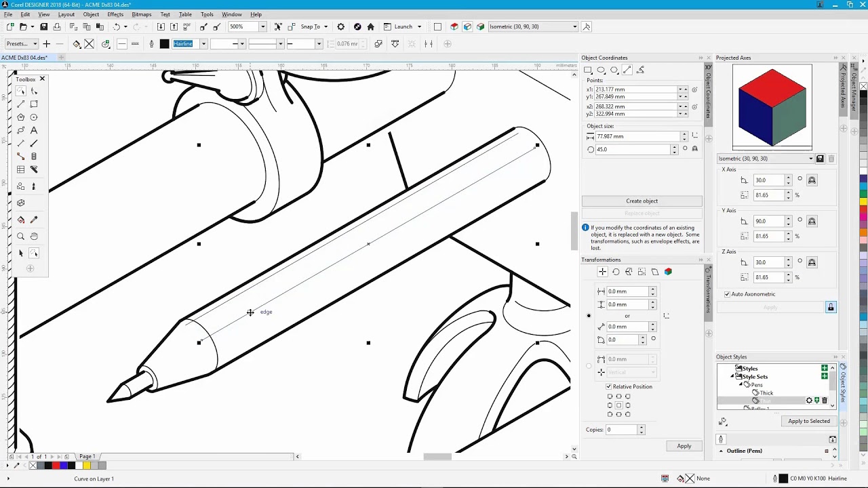Open the Effects menu
The width and height of the screenshot is (868, 488).
coord(115,14)
